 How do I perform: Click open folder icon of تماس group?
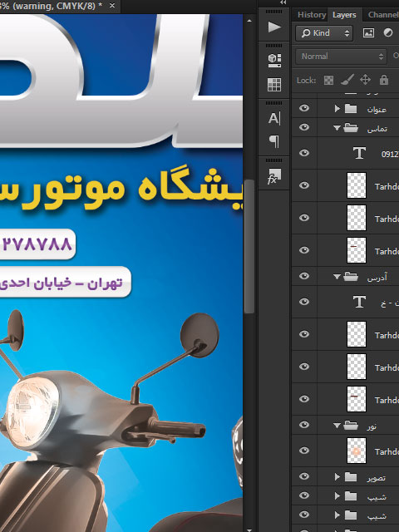coord(351,128)
